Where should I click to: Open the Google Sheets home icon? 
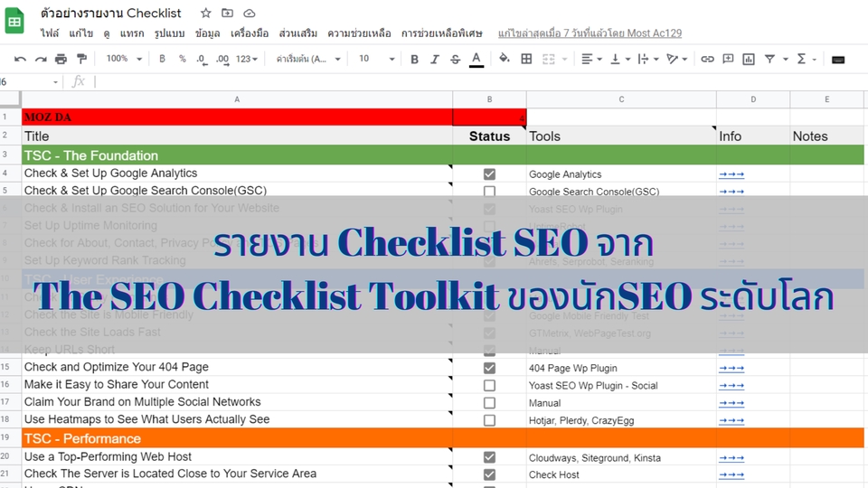click(x=14, y=21)
